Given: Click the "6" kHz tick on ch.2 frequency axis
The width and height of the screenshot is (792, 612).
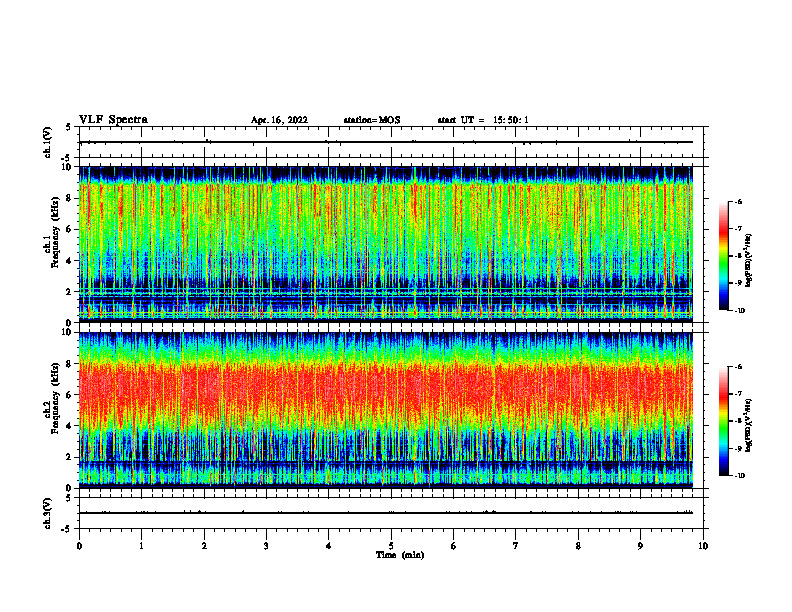Looking at the screenshot, I should tap(69, 395).
